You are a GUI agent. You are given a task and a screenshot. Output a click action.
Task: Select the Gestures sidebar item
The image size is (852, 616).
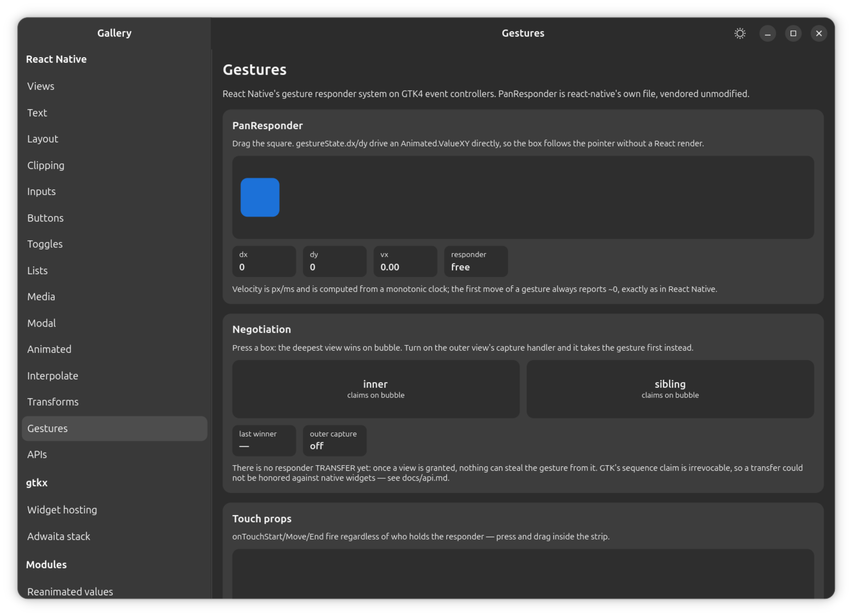pyautogui.click(x=115, y=428)
